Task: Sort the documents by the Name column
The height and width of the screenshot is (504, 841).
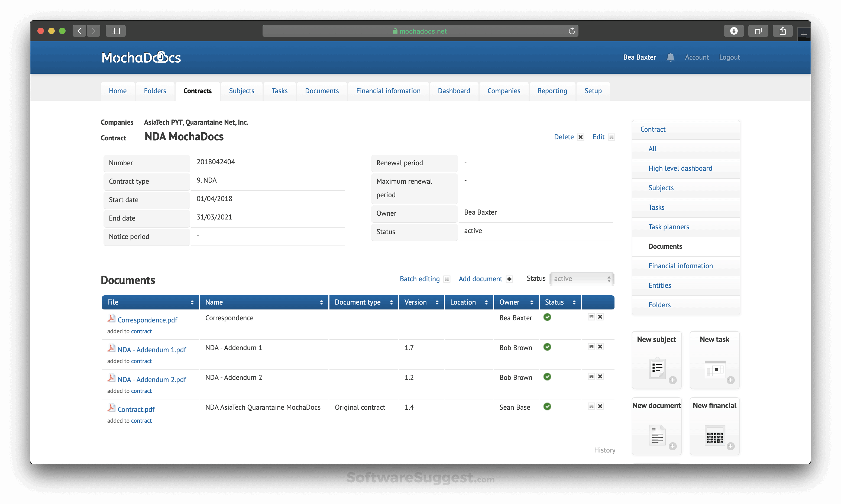Action: pos(264,302)
